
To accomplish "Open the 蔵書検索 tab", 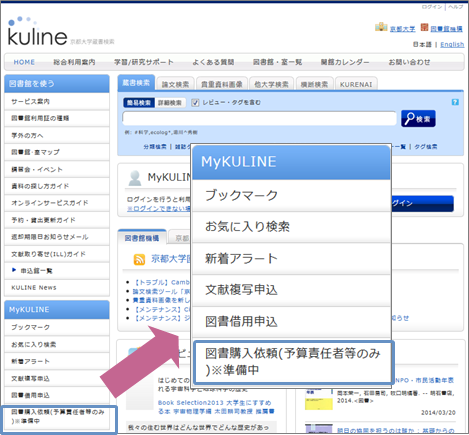I will (136, 83).
